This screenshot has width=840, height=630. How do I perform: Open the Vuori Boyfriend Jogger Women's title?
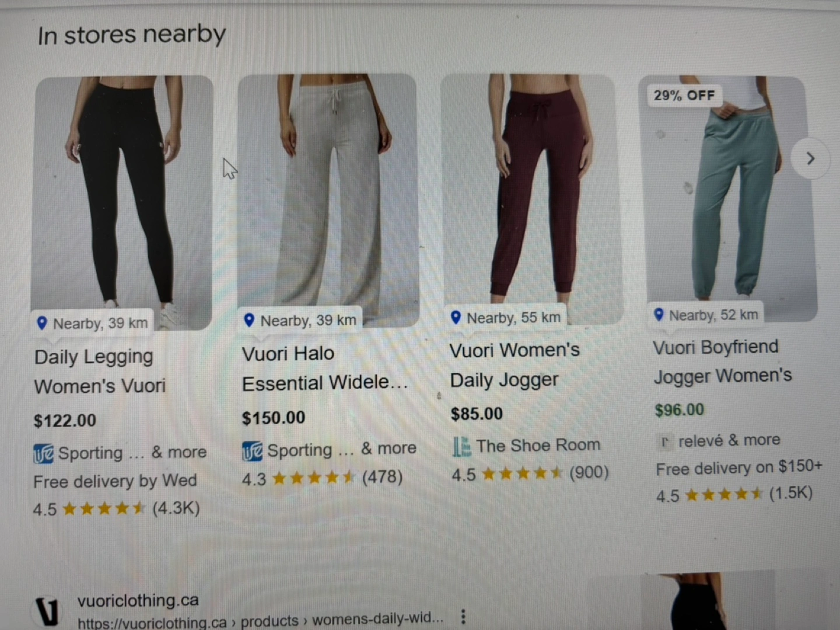tap(722, 362)
